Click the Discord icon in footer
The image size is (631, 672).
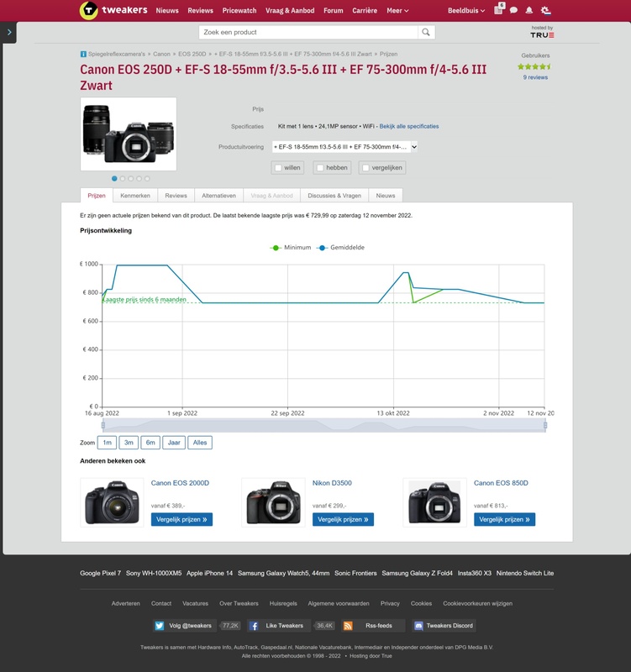pos(418,626)
